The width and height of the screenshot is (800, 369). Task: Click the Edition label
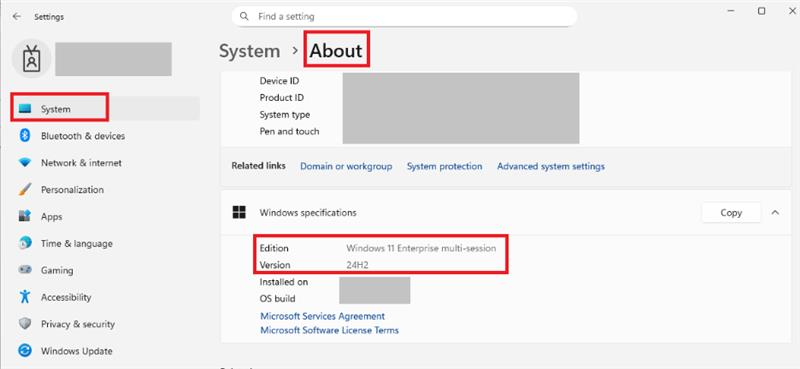point(274,249)
